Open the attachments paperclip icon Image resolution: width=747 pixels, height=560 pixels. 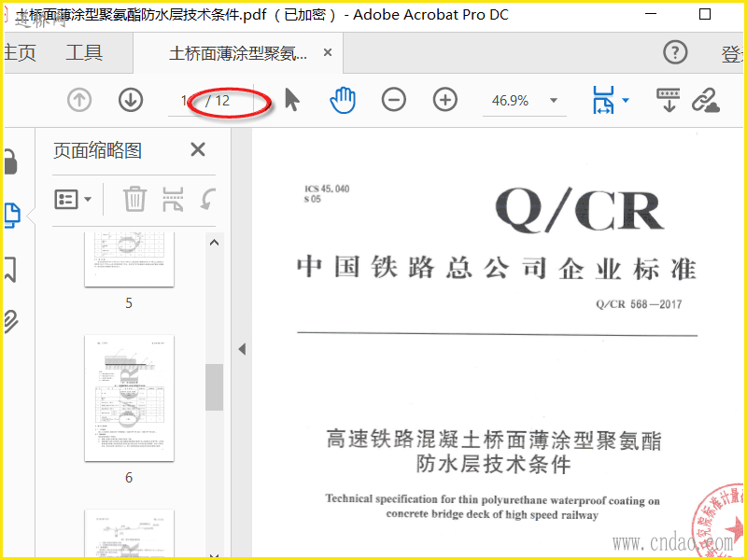click(11, 321)
